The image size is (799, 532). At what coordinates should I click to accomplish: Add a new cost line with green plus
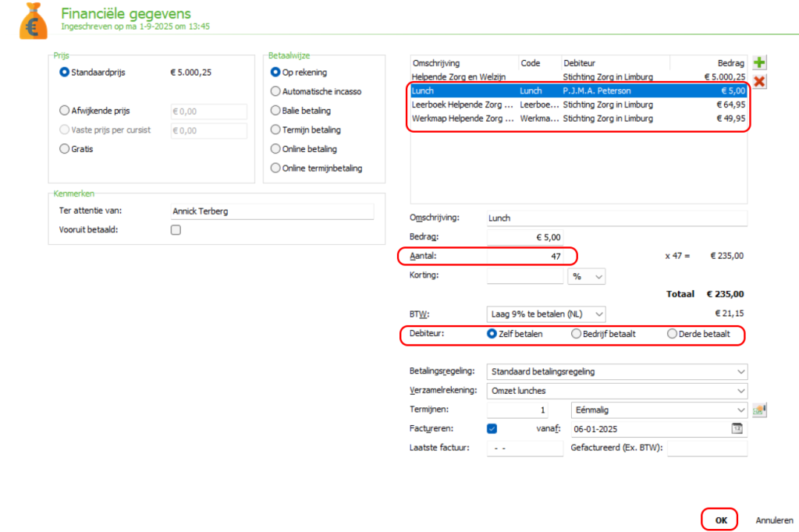[x=759, y=62]
